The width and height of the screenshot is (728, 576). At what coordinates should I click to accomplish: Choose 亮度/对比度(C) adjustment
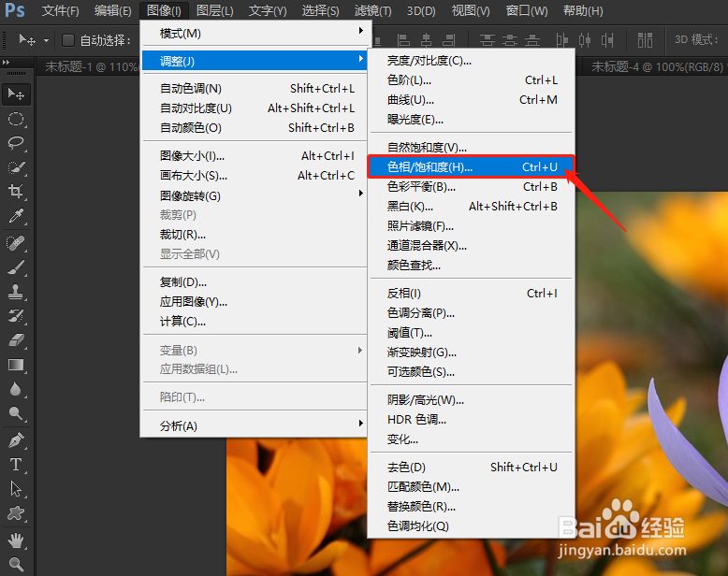[x=471, y=60]
